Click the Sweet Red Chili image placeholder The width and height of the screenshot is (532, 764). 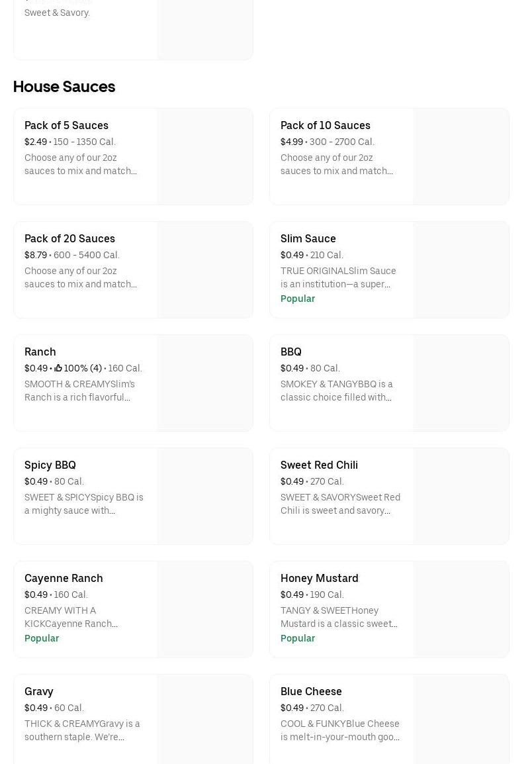pyautogui.click(x=461, y=496)
